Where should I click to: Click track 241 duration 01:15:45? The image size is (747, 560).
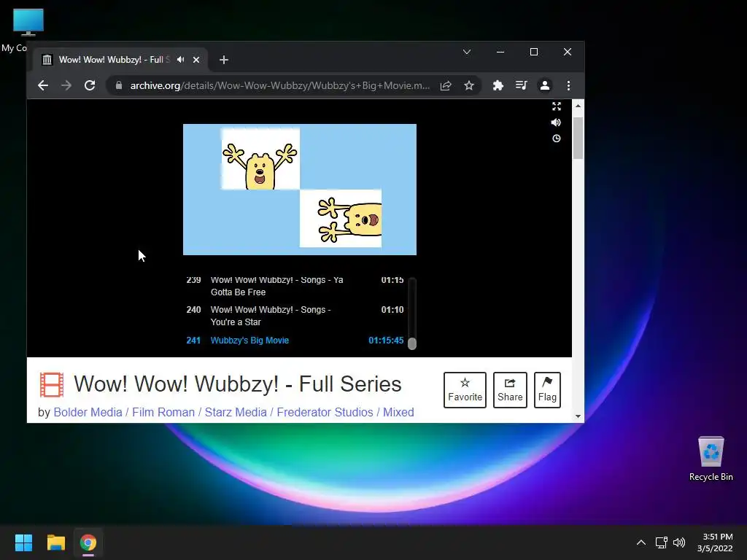point(386,341)
